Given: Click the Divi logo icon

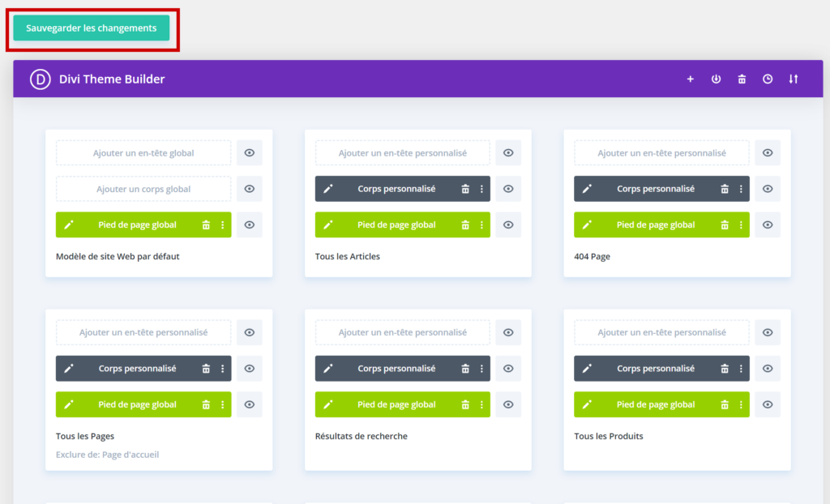Looking at the screenshot, I should (x=41, y=79).
